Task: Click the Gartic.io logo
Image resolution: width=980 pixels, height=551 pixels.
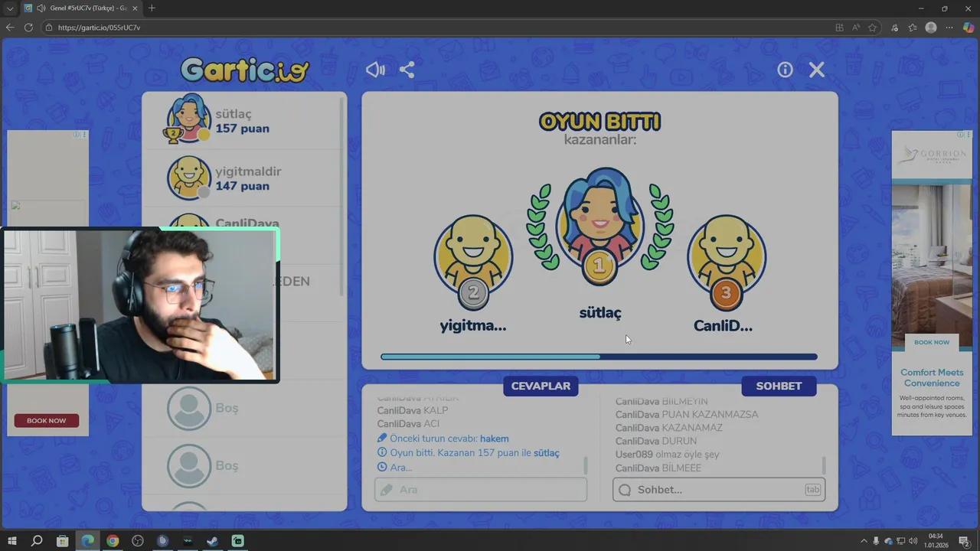Action: coord(245,70)
